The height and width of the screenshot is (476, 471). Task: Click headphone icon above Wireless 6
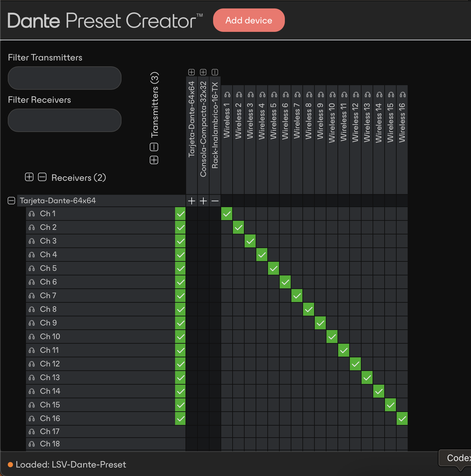click(286, 95)
